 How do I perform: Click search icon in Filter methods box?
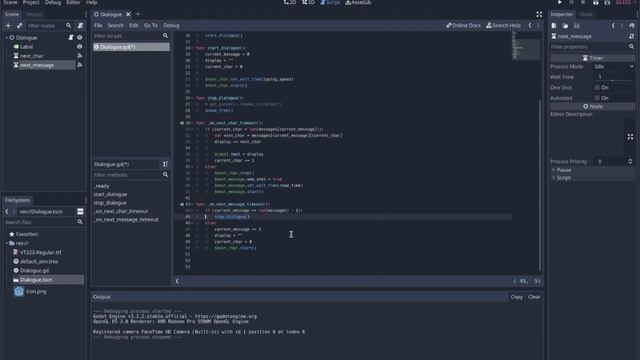pos(165,175)
